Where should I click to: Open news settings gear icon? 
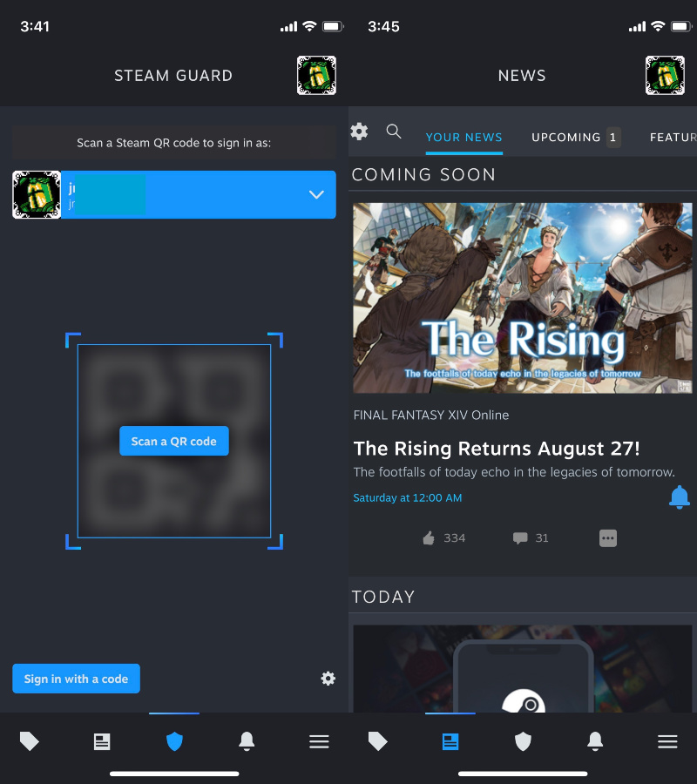click(359, 132)
